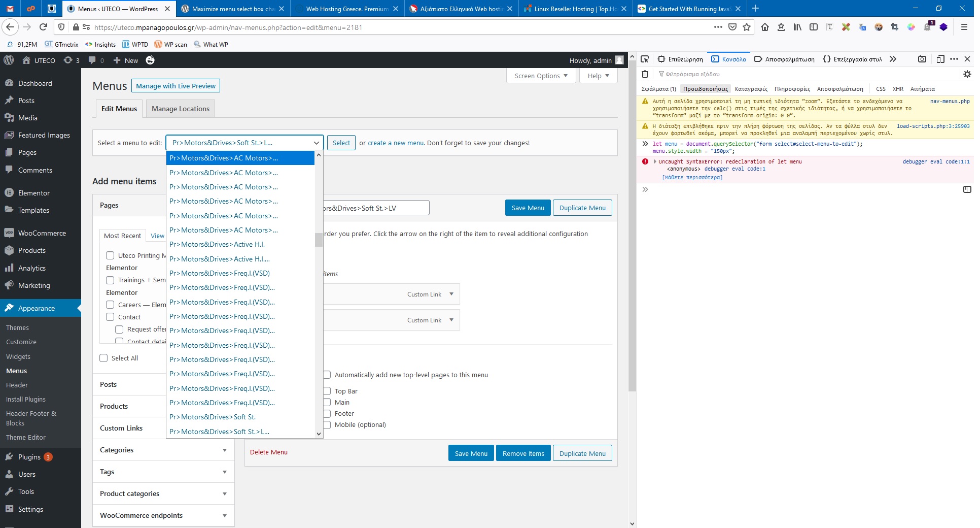Expand the first Custom Link menu item
This screenshot has height=528, width=980.
tap(451, 294)
